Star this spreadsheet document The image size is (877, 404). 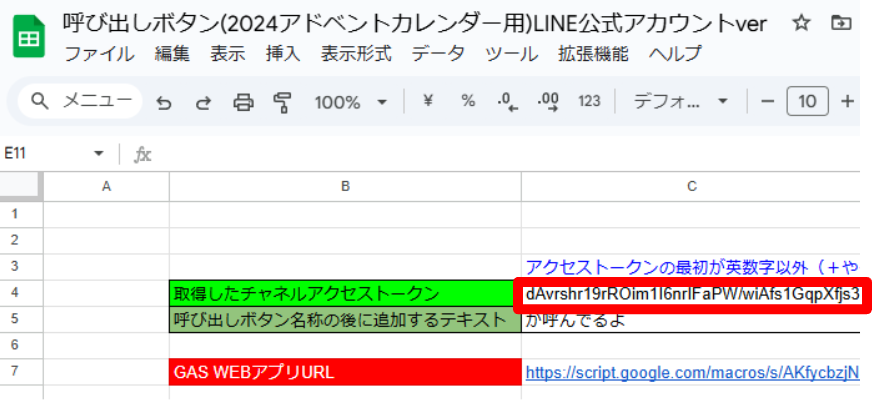[802, 24]
